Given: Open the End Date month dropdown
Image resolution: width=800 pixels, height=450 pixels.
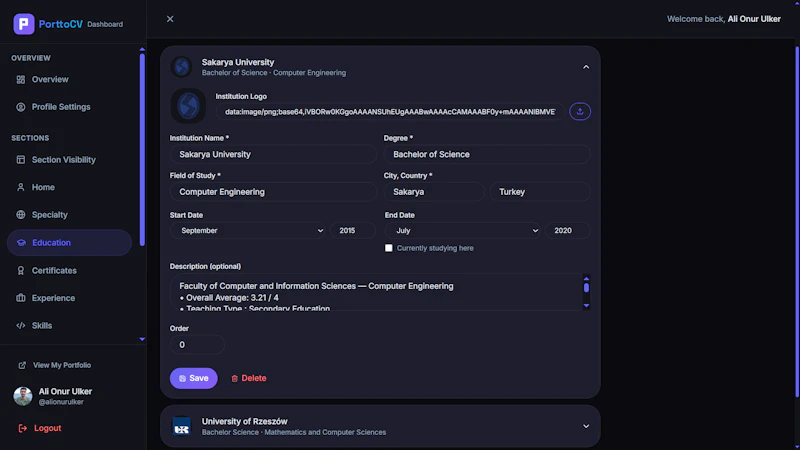Looking at the screenshot, I should 463,231.
